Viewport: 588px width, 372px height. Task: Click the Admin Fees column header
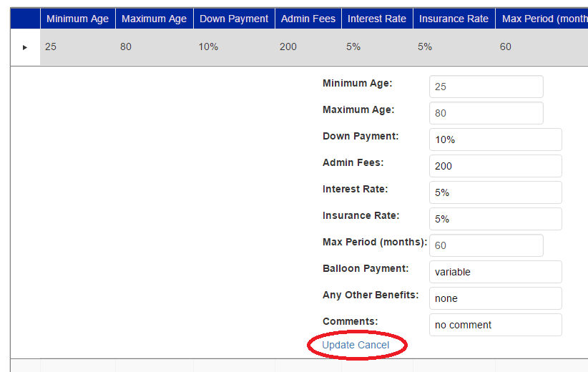pos(308,19)
